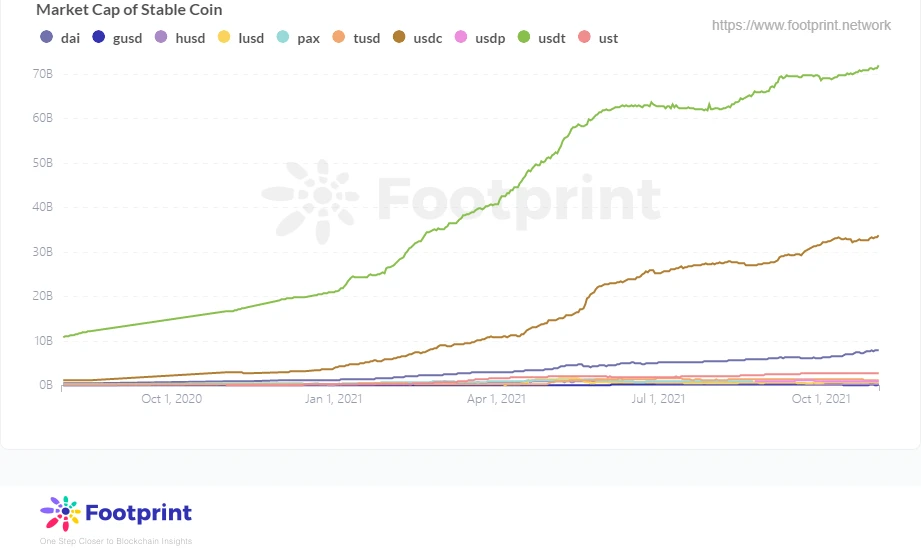Hide the lusd series via legend
This screenshot has width=921, height=556.
241,38
